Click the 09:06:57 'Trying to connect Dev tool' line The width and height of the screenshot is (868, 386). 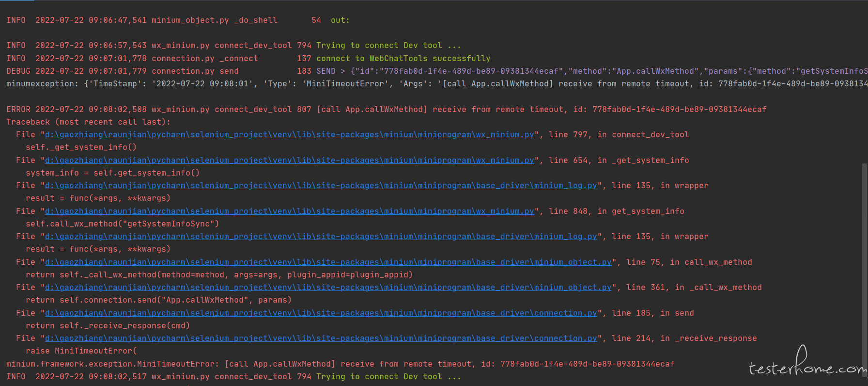234,46
